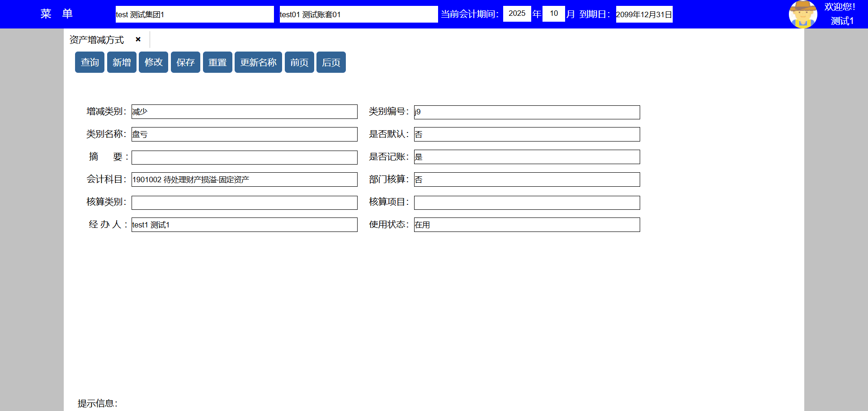Reset the form using 重置

217,62
